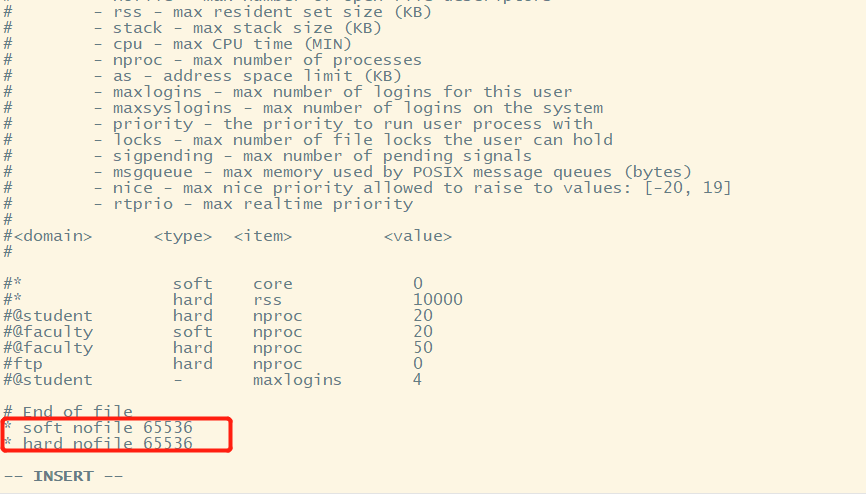
Task: Click the '#ftp' domain entry
Action: tap(23, 364)
